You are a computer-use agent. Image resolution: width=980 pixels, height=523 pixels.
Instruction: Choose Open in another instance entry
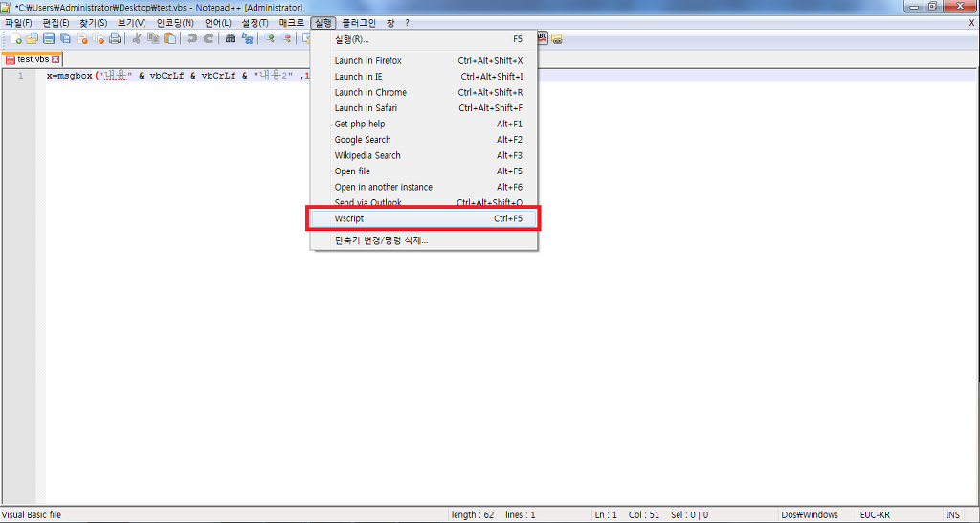tap(424, 187)
